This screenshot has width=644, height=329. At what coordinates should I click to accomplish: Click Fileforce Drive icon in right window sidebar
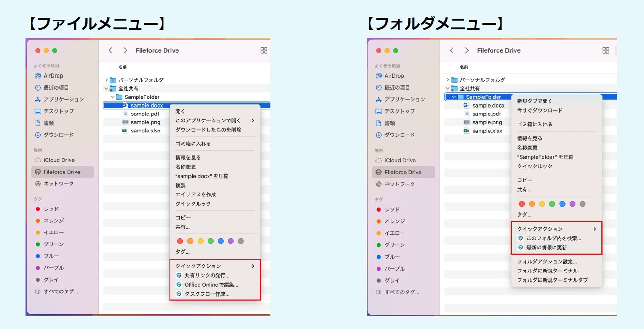(x=379, y=172)
